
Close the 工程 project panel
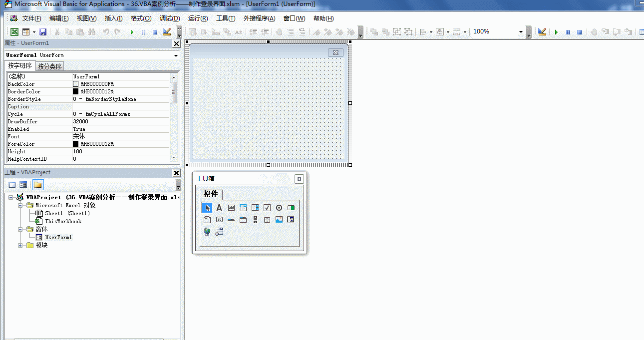pos(176,173)
